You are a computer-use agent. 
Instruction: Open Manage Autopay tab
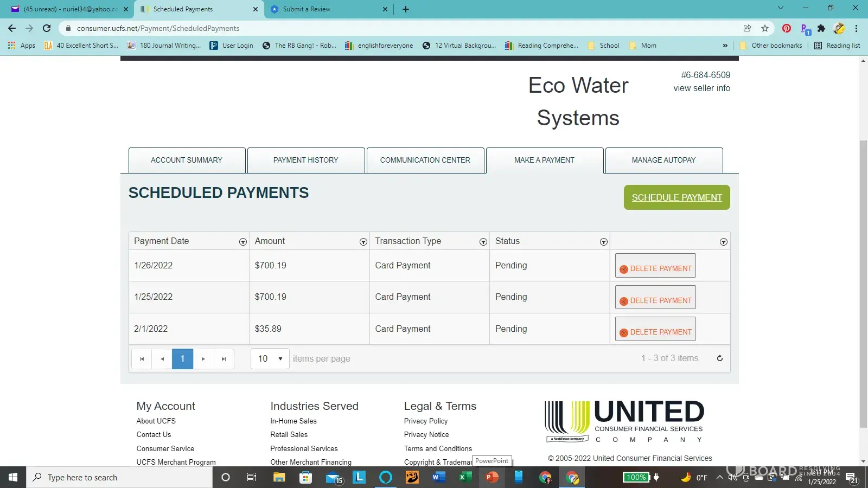coord(664,160)
